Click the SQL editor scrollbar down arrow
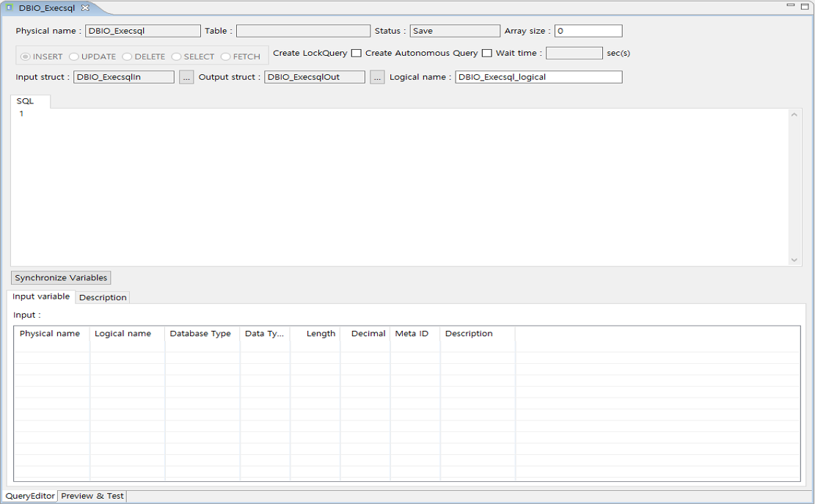Viewport: 815px width, 504px height. pyautogui.click(x=794, y=259)
